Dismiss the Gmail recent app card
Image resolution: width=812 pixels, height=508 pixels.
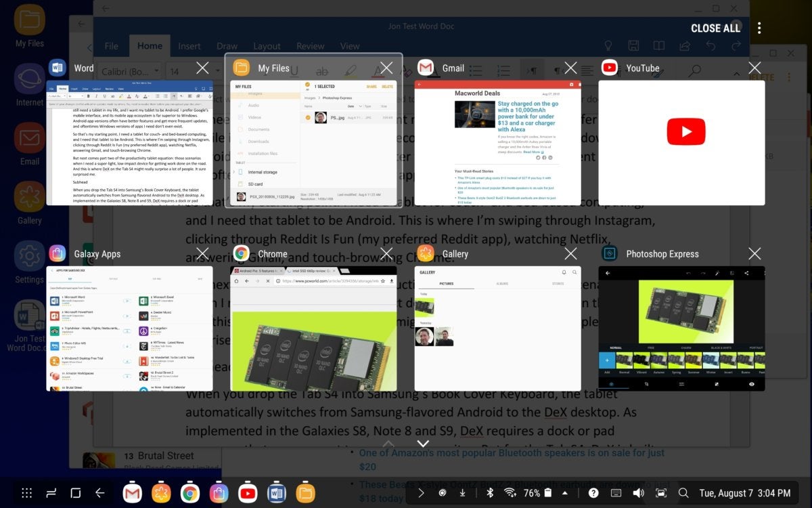(570, 68)
